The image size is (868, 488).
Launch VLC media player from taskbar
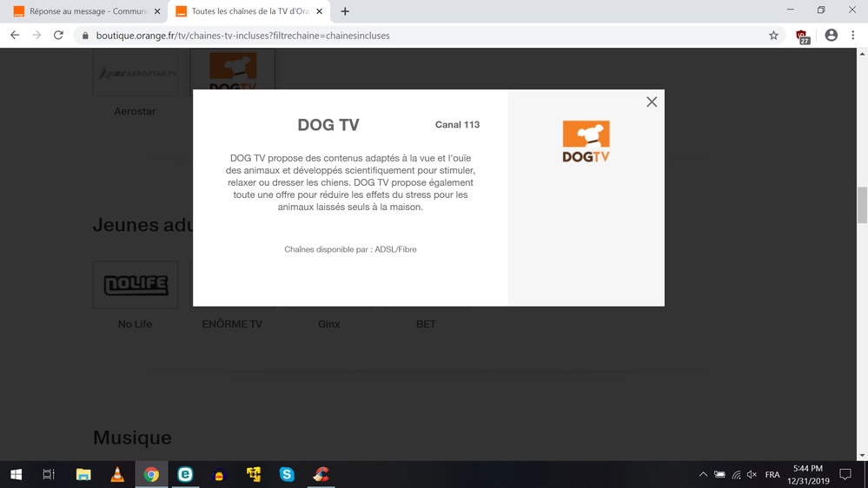pyautogui.click(x=117, y=474)
